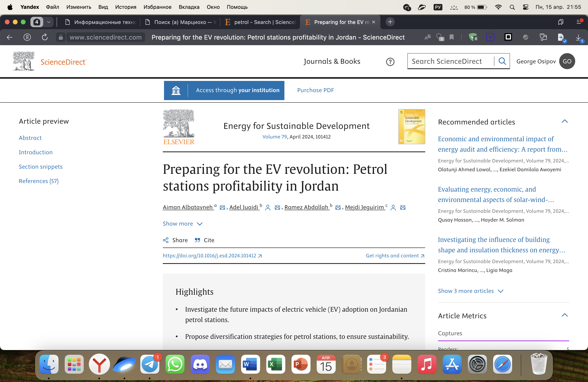Image resolution: width=588 pixels, height=382 pixels.
Task: Open the Файл menu
Action: pos(53,7)
